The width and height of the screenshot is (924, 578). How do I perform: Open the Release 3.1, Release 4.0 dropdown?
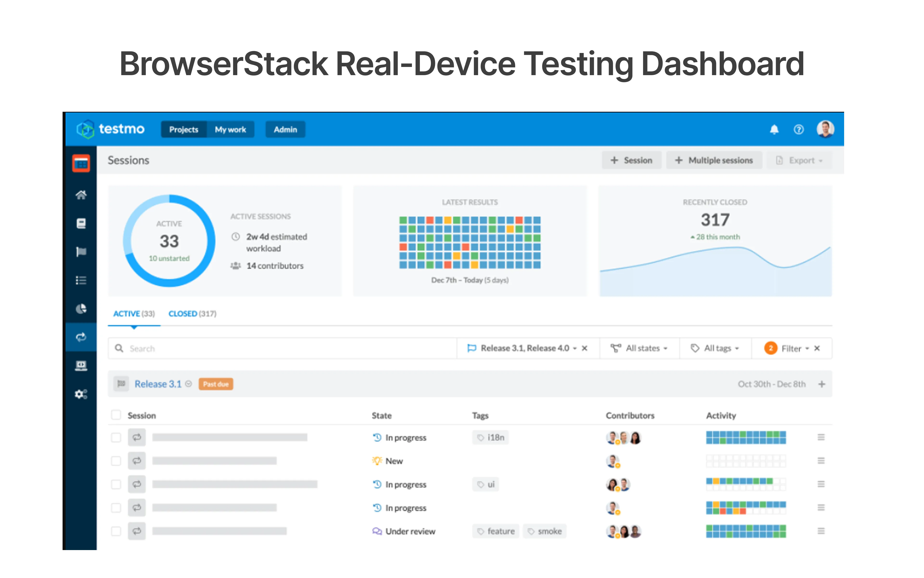[x=522, y=348]
